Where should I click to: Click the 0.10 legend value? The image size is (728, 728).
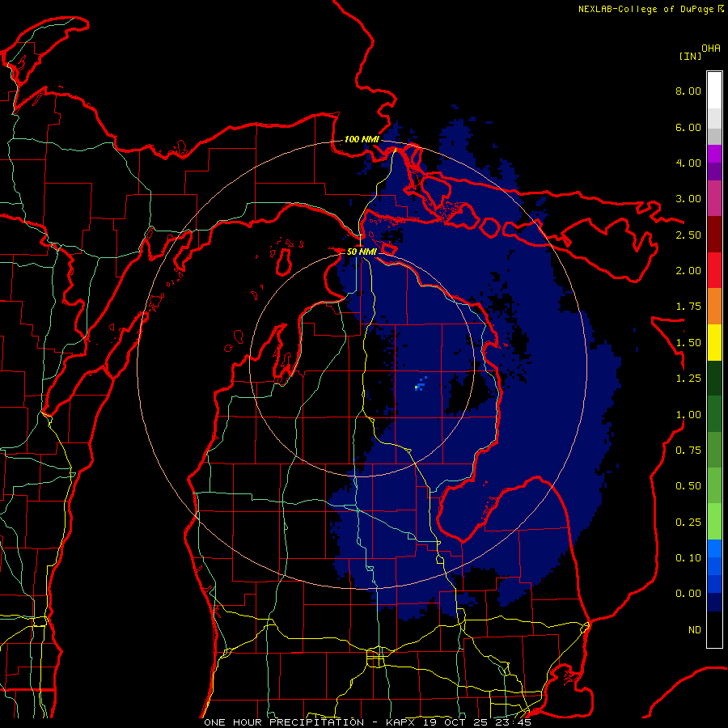click(x=688, y=558)
